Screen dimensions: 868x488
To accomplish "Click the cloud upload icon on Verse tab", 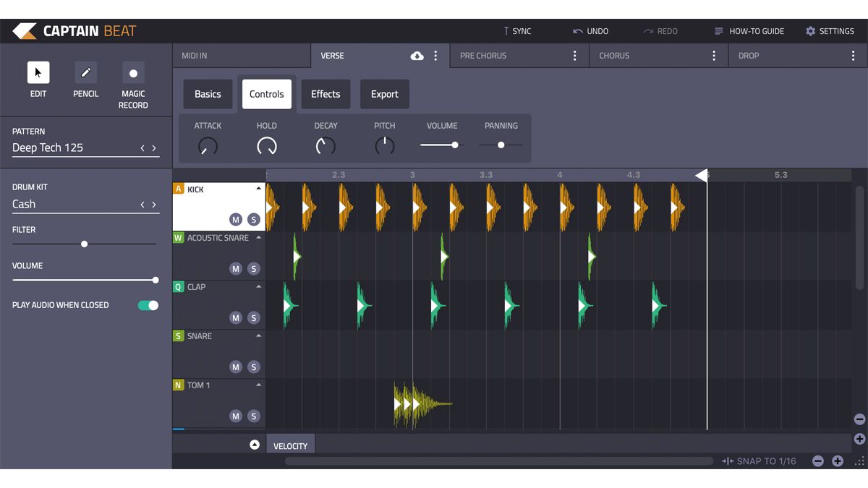I will [x=417, y=56].
